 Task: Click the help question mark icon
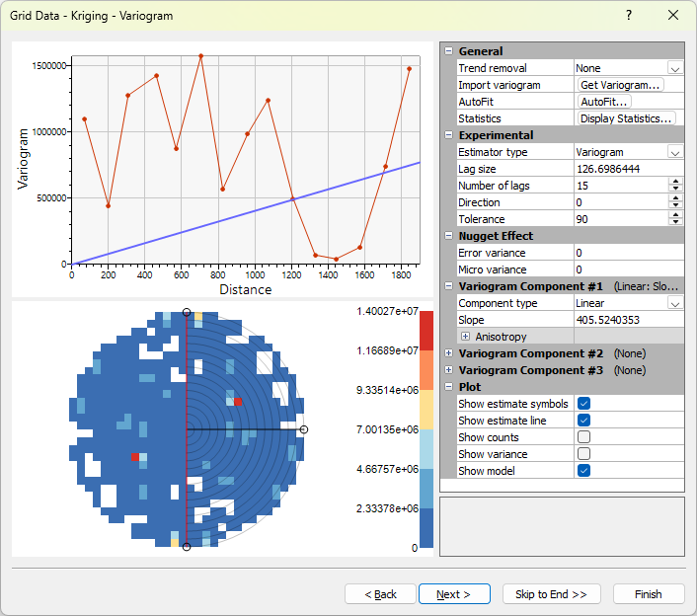[x=629, y=15]
